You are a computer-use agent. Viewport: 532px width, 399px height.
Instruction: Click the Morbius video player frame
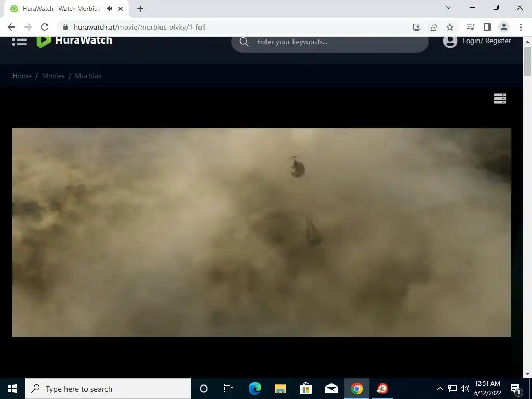(x=262, y=232)
